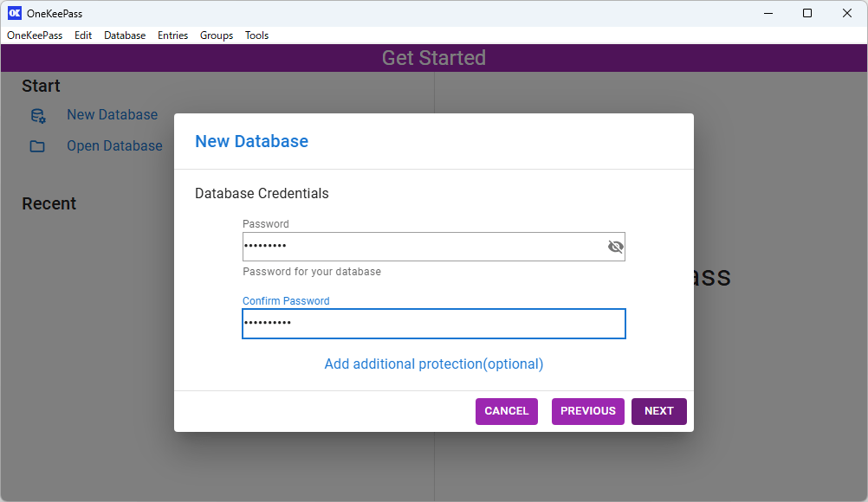Go back with the Previous button
The width and height of the screenshot is (868, 502).
point(587,411)
